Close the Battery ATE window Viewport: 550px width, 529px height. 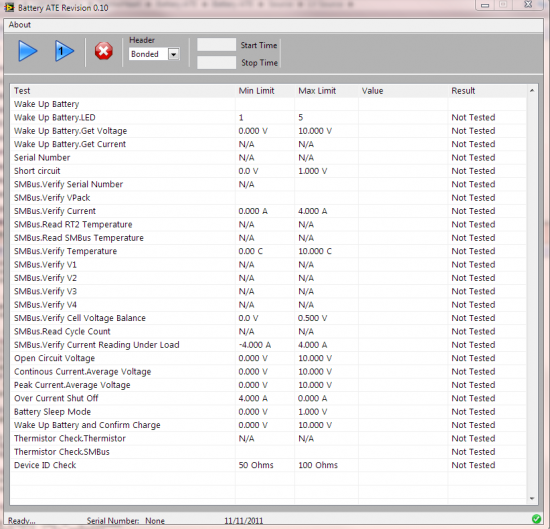[x=528, y=5]
